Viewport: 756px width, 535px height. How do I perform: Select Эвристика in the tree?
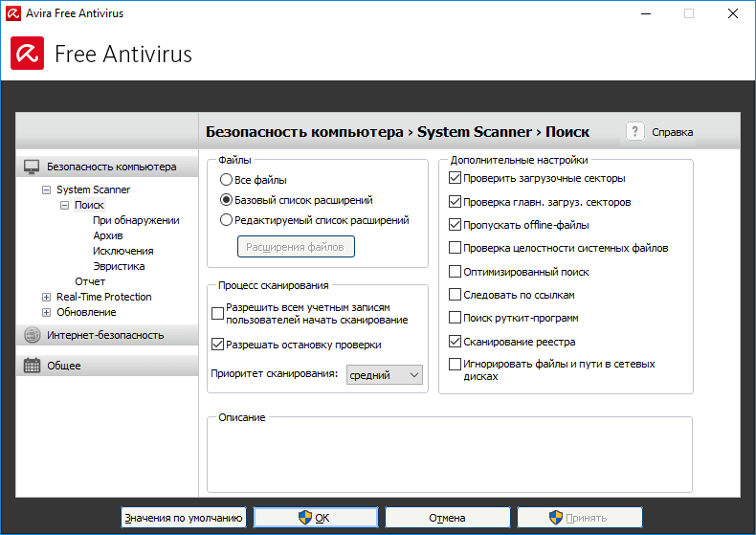coord(119,266)
